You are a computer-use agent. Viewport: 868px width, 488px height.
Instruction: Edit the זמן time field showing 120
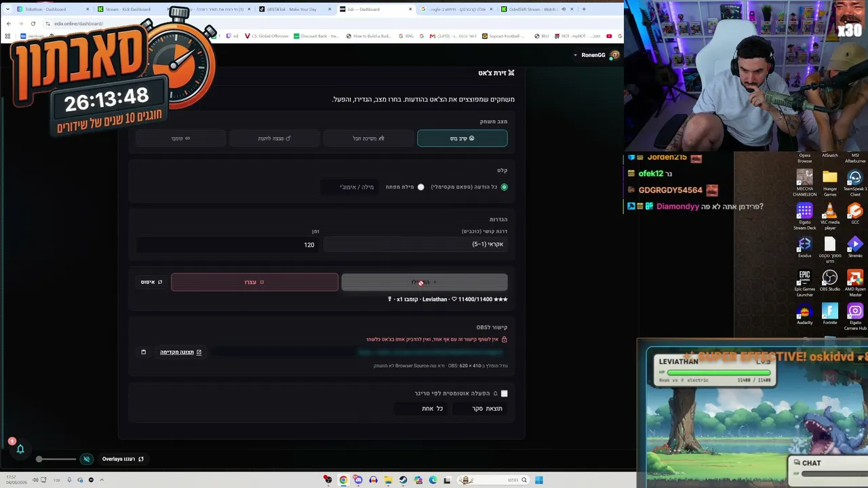(228, 244)
